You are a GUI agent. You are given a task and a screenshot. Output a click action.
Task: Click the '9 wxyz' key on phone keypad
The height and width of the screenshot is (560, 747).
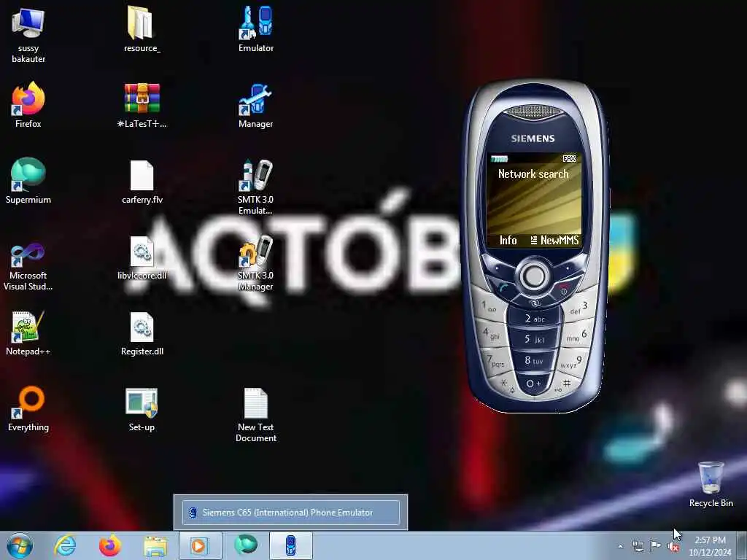(571, 362)
